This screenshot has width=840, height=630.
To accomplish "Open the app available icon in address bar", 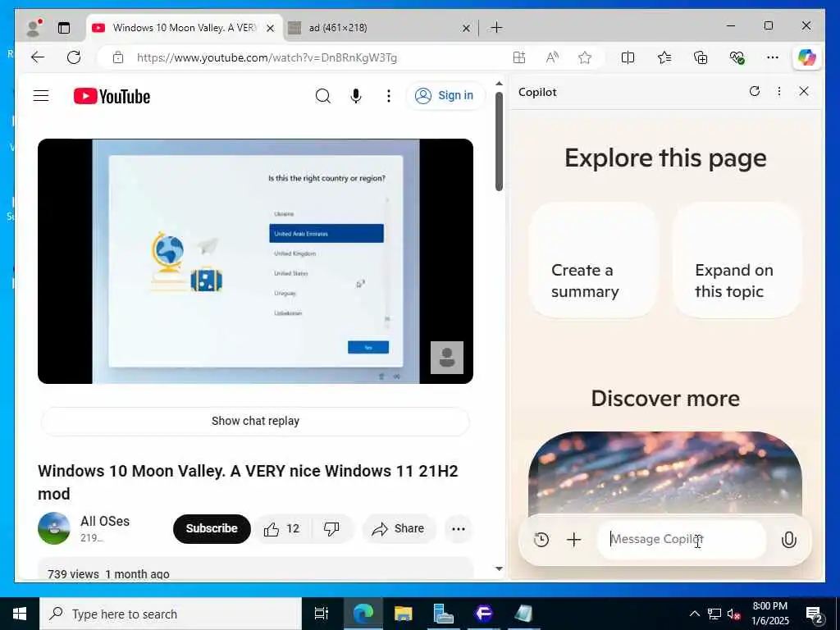I will (519, 57).
